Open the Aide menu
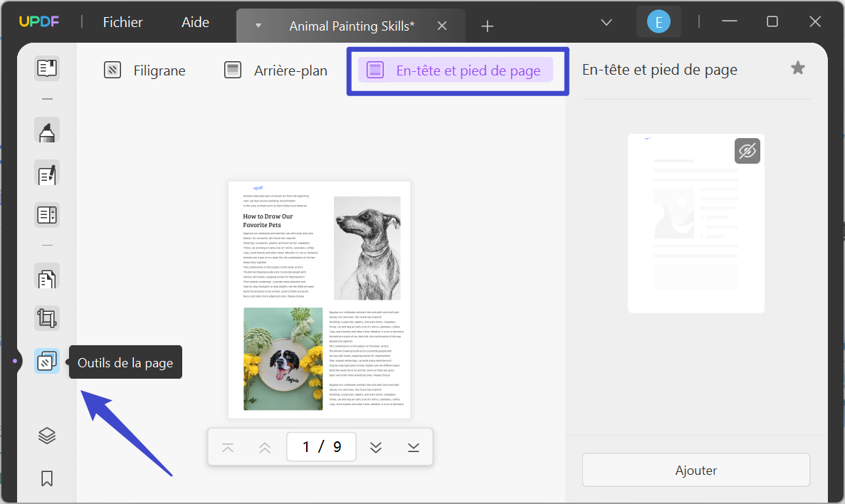The height and width of the screenshot is (504, 845). point(195,22)
